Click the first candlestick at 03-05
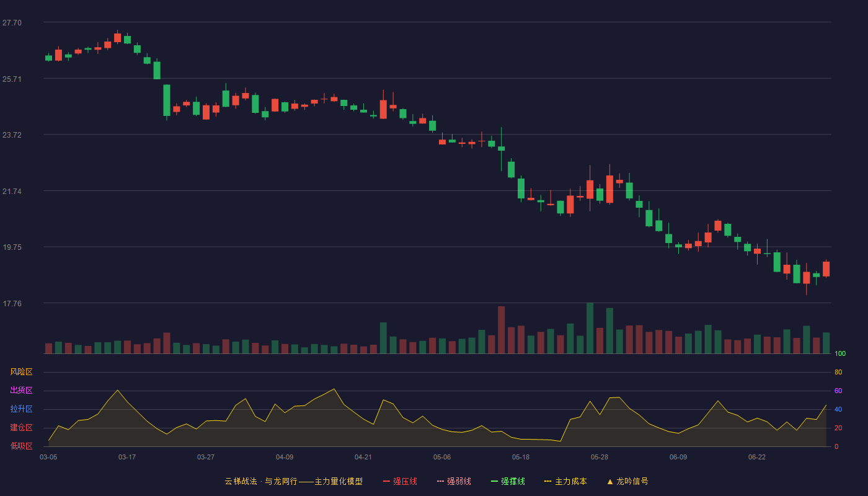This screenshot has height=496, width=868. pyautogui.click(x=48, y=58)
